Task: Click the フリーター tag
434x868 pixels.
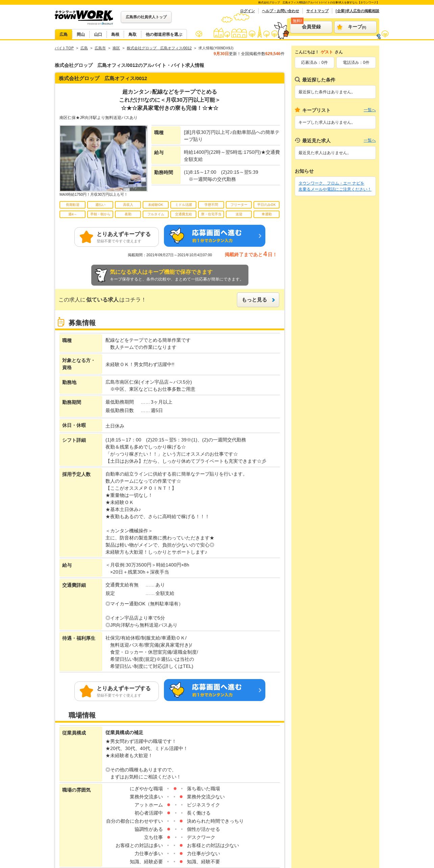Action: (239, 205)
